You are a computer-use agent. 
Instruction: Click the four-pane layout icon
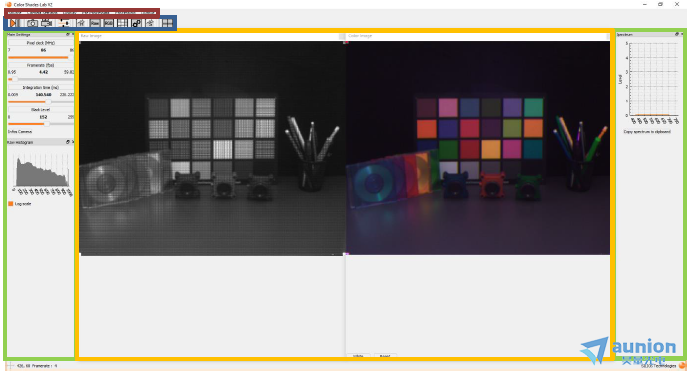click(x=168, y=23)
